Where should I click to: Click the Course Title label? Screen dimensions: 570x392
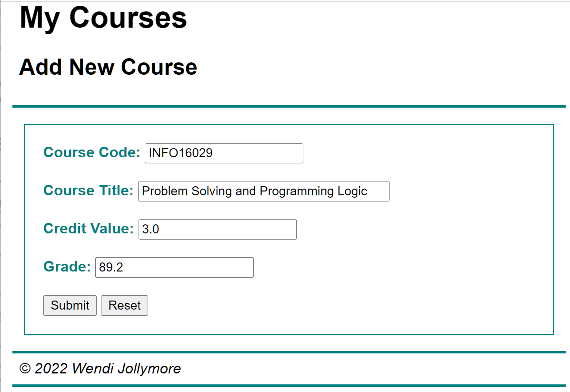(88, 191)
